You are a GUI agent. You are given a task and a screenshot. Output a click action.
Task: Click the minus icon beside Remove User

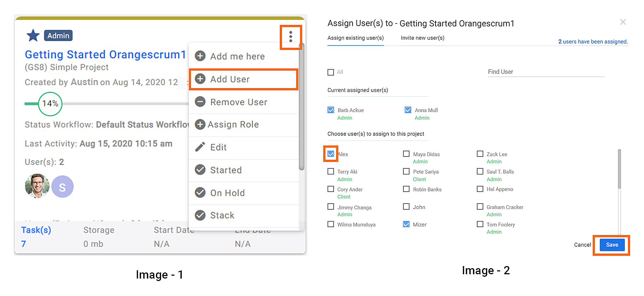tap(200, 102)
